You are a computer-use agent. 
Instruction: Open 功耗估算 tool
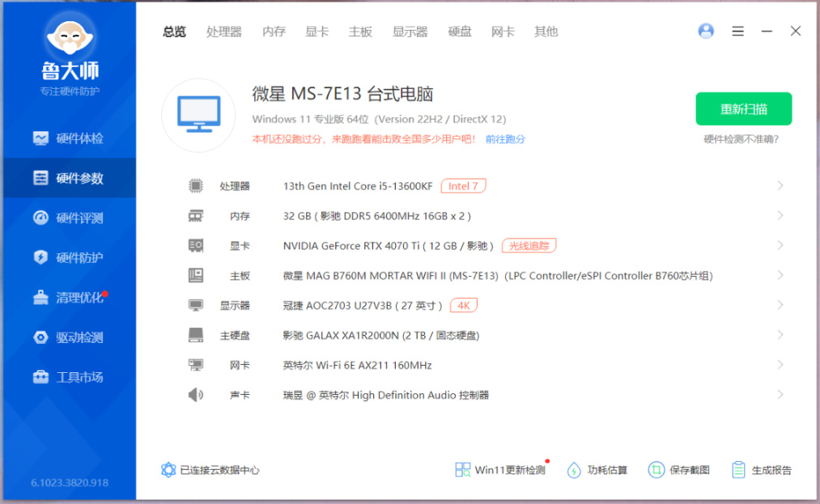click(597, 470)
